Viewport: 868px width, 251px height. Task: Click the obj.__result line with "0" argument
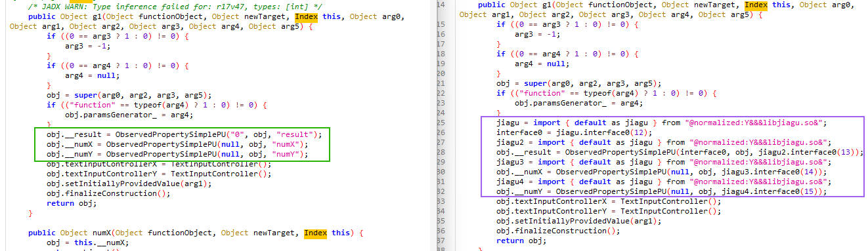point(184,134)
